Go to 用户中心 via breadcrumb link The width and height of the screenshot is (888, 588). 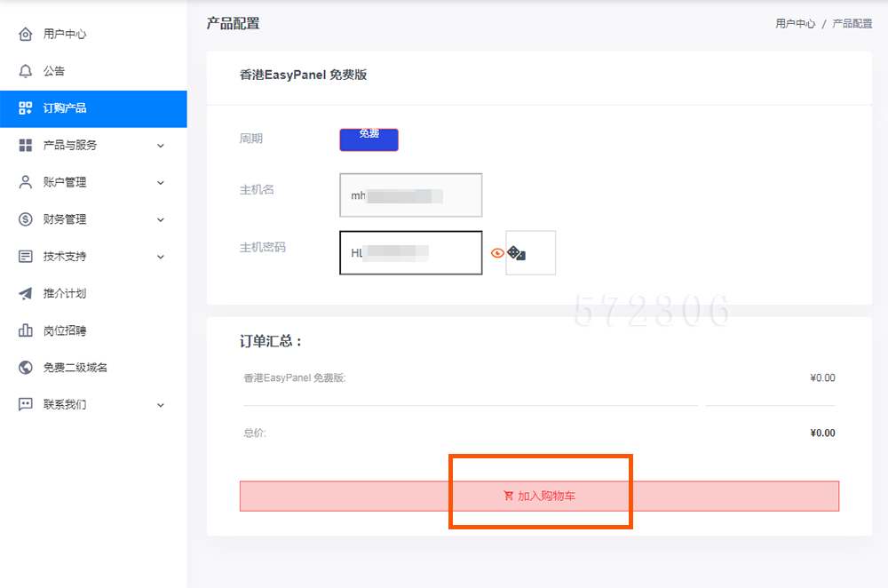pos(795,24)
